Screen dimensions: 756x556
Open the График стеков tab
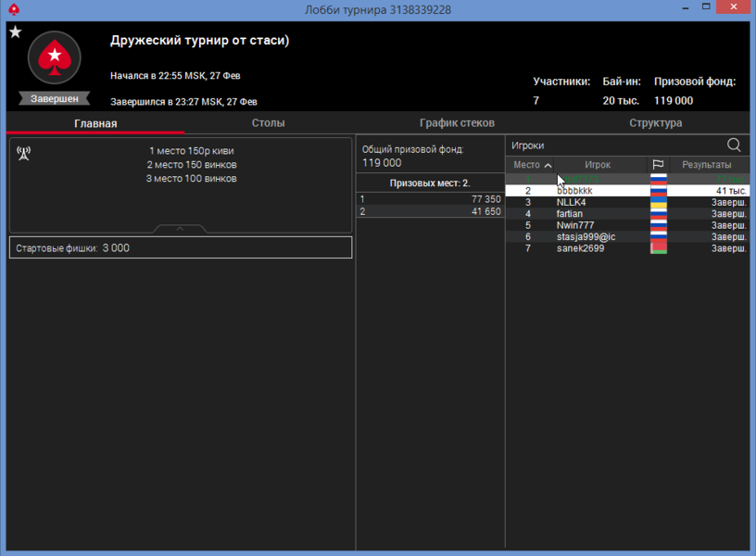point(457,123)
